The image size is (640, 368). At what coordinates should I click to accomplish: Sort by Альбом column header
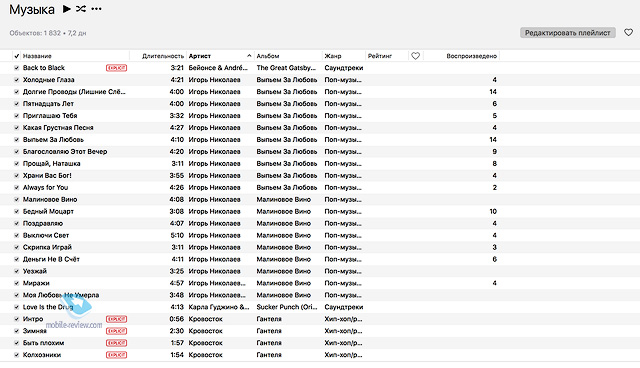click(x=268, y=56)
